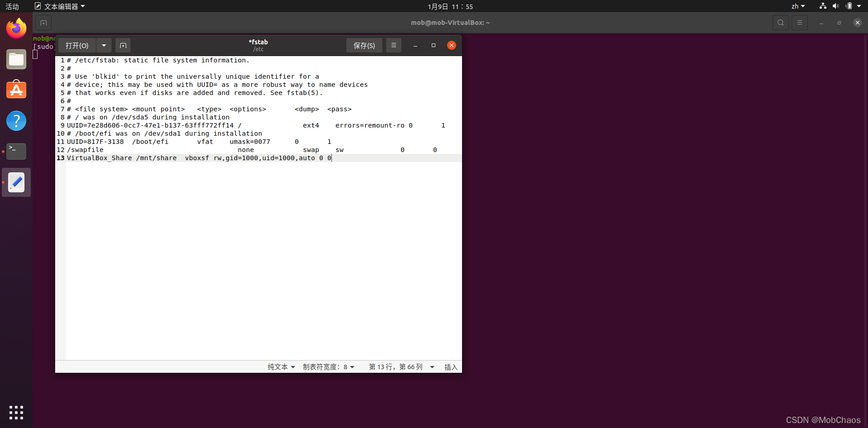Open terminal window hamburger menu

coord(800,23)
